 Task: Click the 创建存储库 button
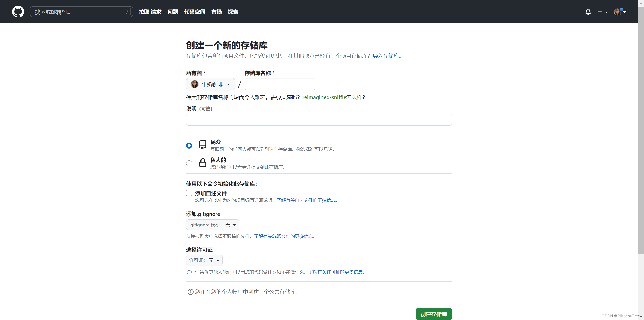(433, 314)
